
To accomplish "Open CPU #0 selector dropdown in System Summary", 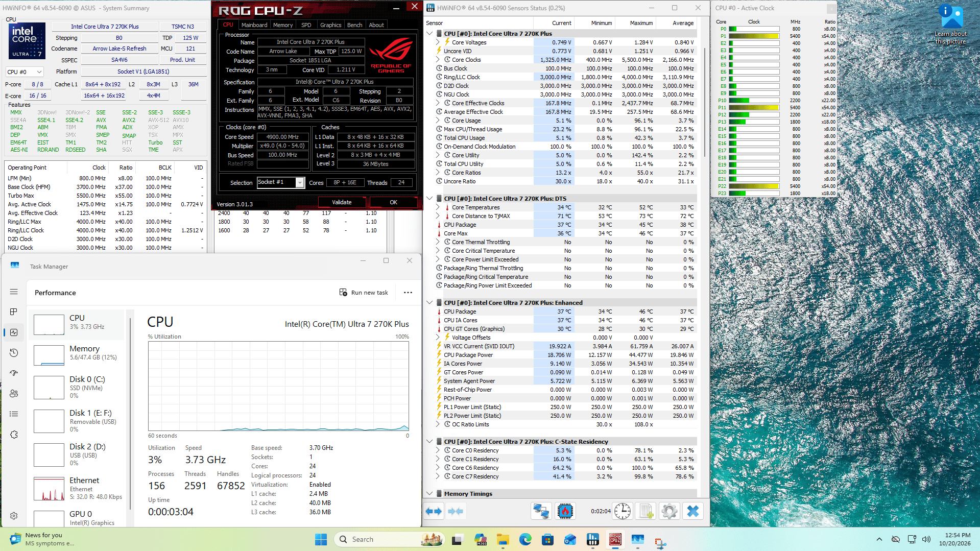I will (25, 72).
